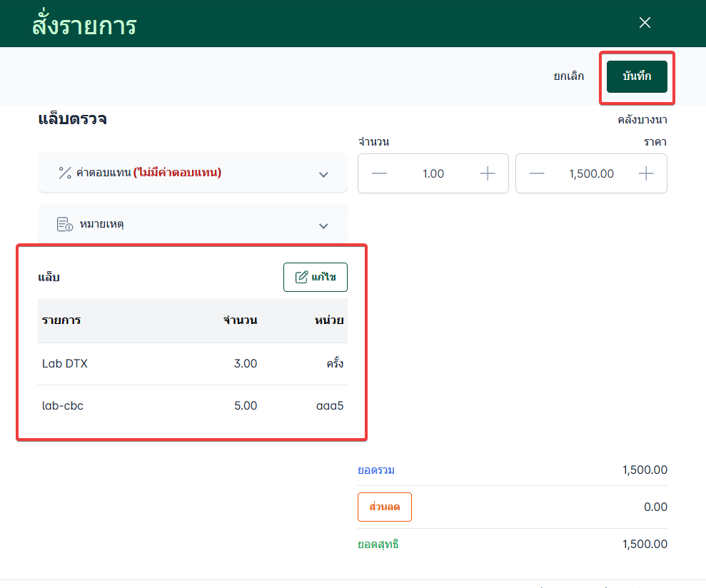Select the Lab DTX row
This screenshot has height=588, width=706.
click(193, 364)
